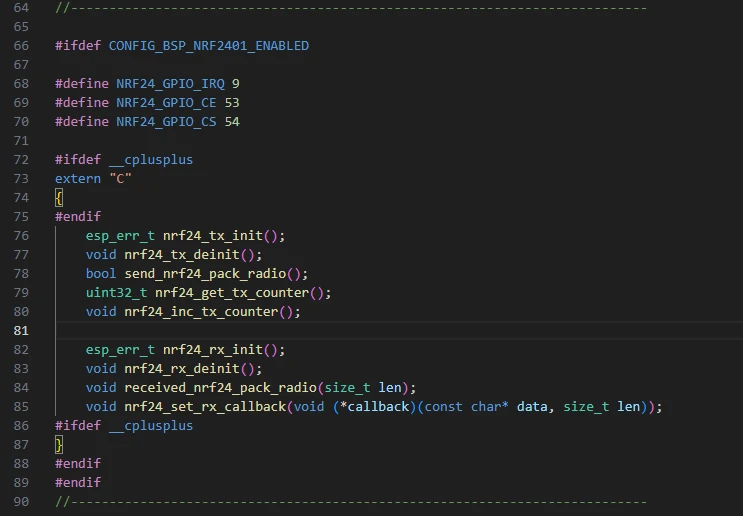
Task: Click line number 90 in the gutter
Action: tap(23, 502)
